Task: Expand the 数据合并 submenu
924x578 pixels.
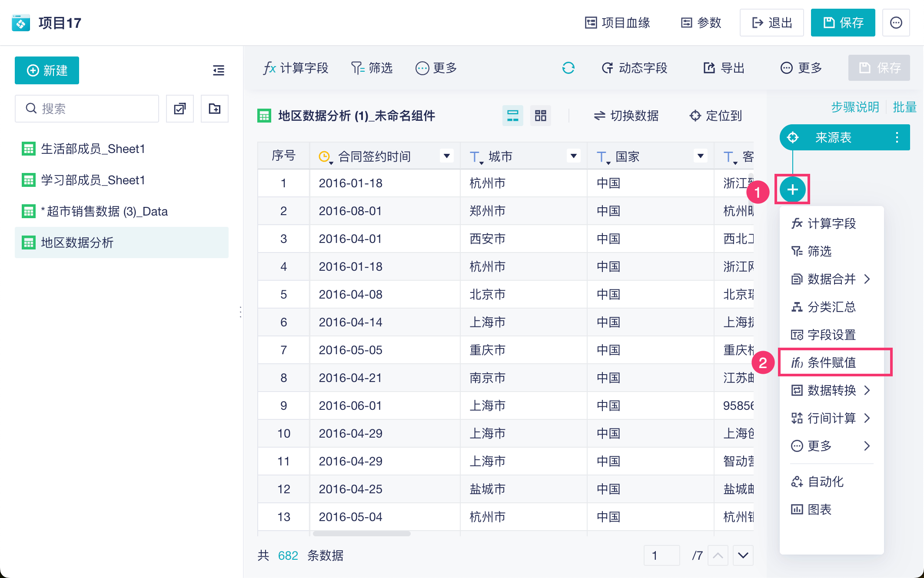Action: coord(831,279)
